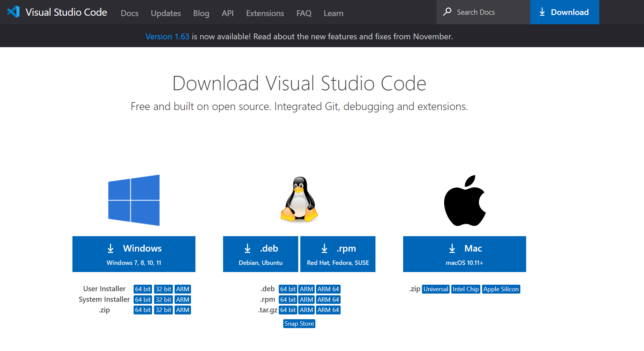Download the .deb Debian, Ubuntu package
Image resolution: width=644 pixels, height=351 pixels.
point(261,254)
